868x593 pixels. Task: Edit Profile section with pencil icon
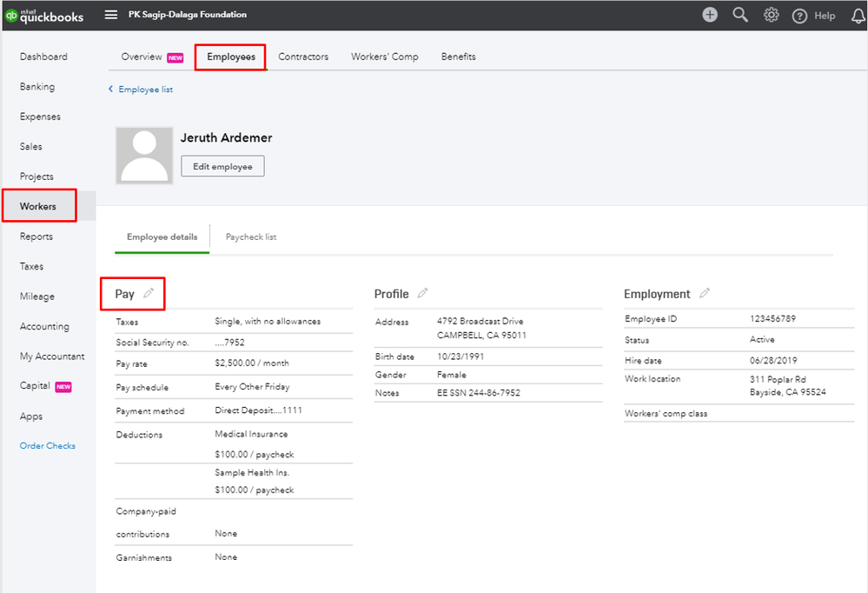click(x=423, y=294)
